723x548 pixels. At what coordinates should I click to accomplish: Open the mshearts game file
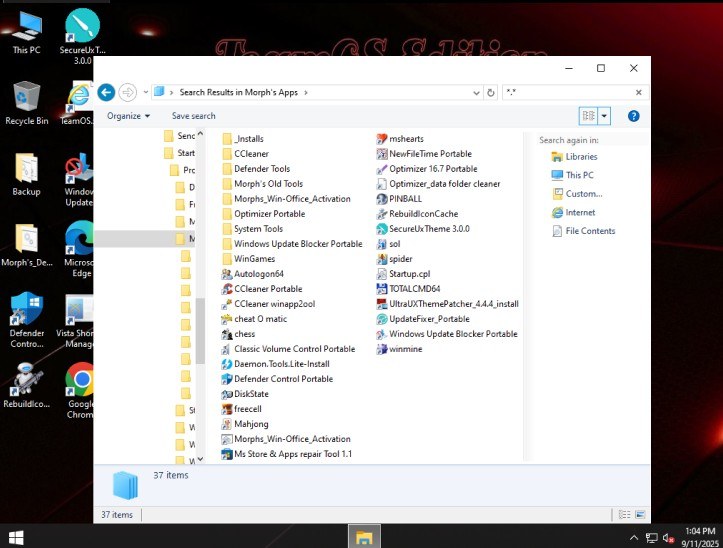point(400,139)
